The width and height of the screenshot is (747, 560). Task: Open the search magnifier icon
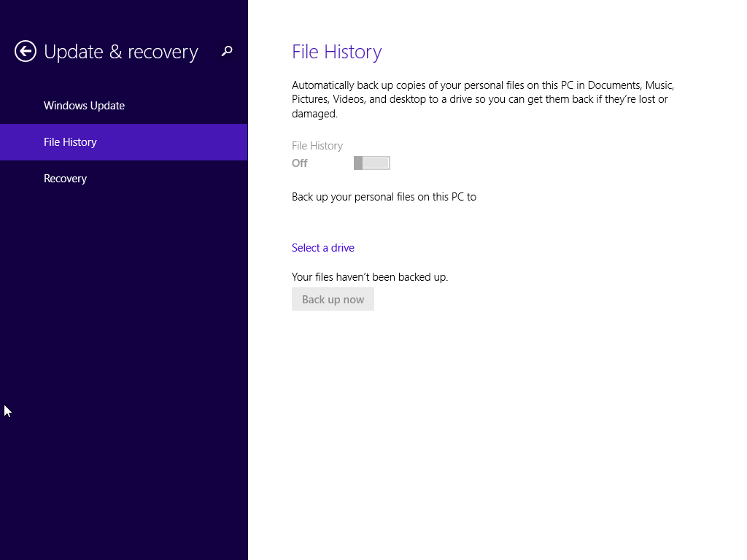point(227,51)
